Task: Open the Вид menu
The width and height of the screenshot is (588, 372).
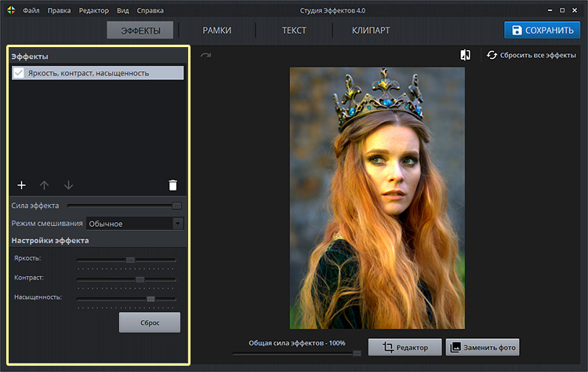Action: [x=123, y=11]
